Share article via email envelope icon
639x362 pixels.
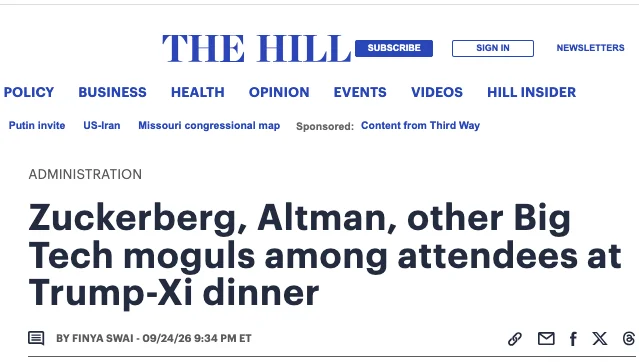[x=546, y=338]
